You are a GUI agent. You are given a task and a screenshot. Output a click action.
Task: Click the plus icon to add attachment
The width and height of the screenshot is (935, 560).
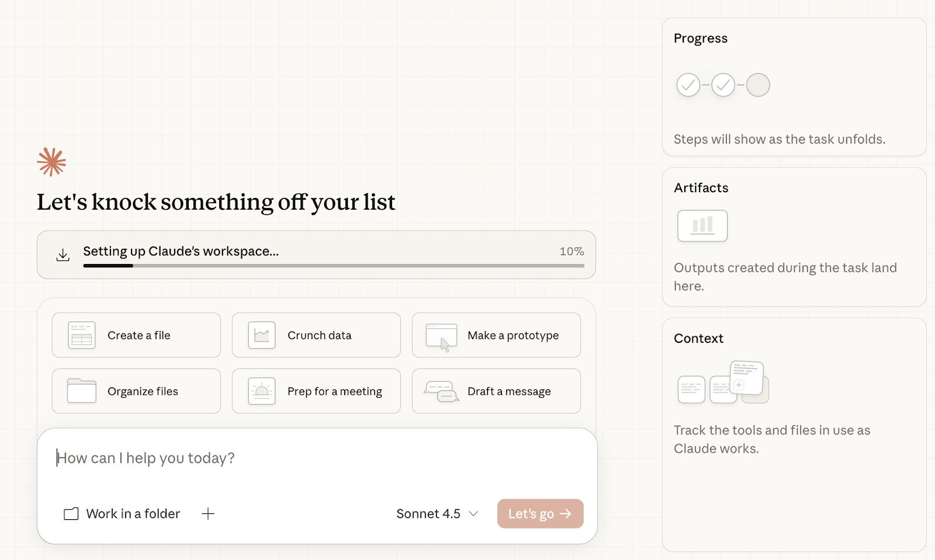tap(208, 514)
